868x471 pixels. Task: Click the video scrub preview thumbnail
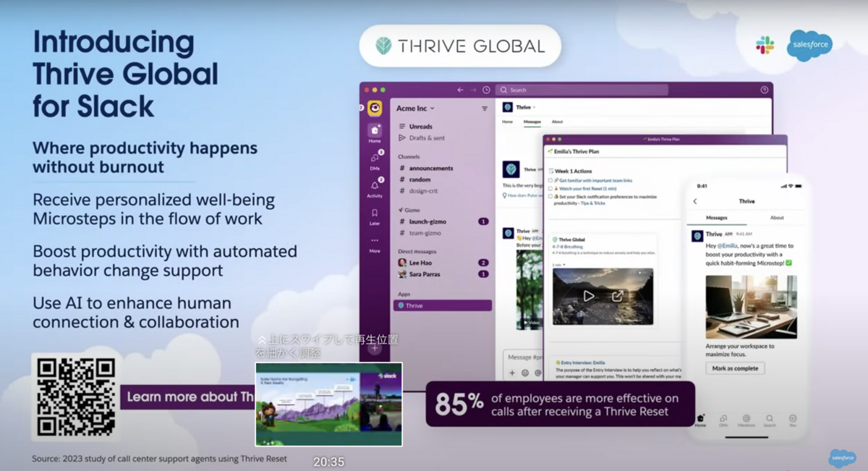click(328, 404)
